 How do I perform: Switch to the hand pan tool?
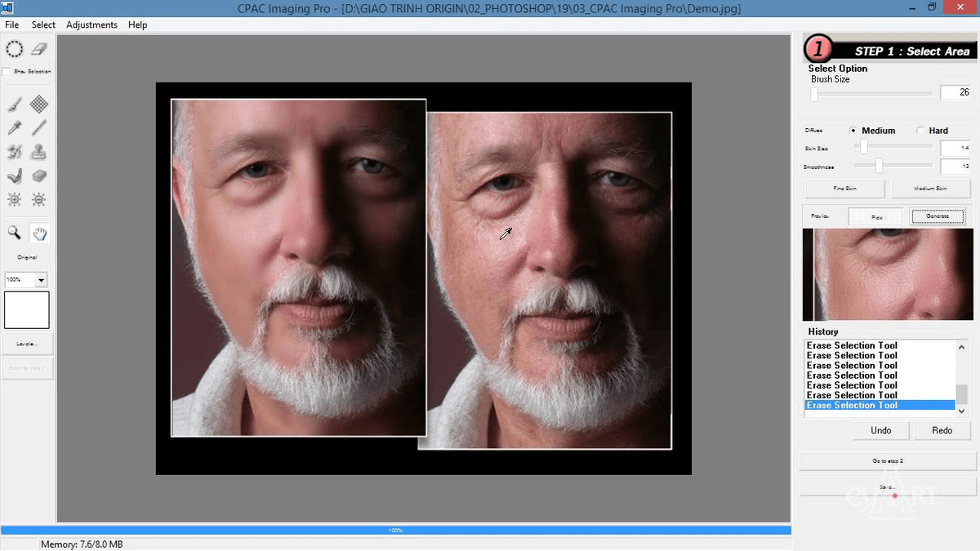[38, 234]
